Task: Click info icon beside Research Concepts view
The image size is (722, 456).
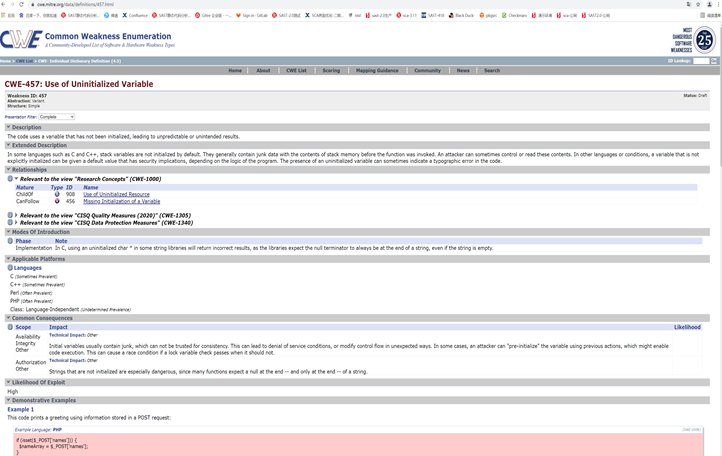Action: (10, 179)
